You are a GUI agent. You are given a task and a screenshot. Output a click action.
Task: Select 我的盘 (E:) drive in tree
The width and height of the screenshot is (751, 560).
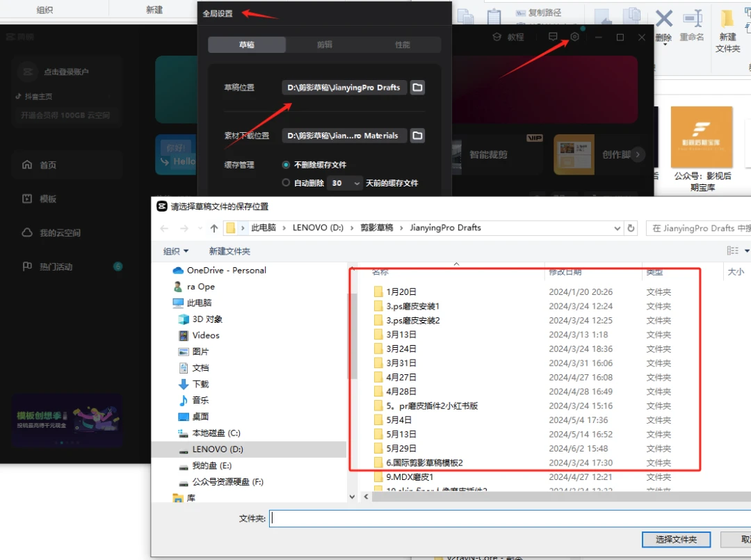pos(205,465)
